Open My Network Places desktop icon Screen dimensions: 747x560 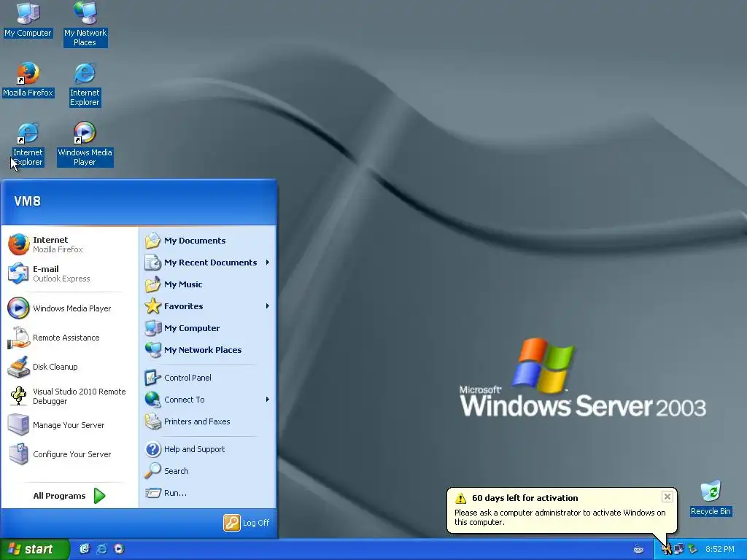(x=85, y=24)
